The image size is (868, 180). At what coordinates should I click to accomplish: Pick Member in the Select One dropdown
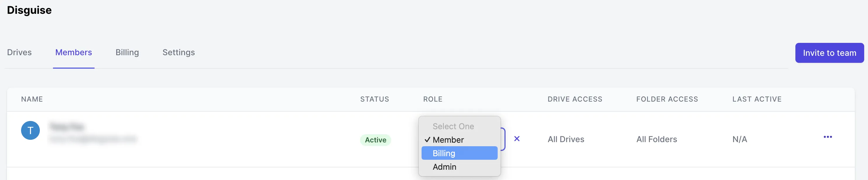(x=448, y=140)
